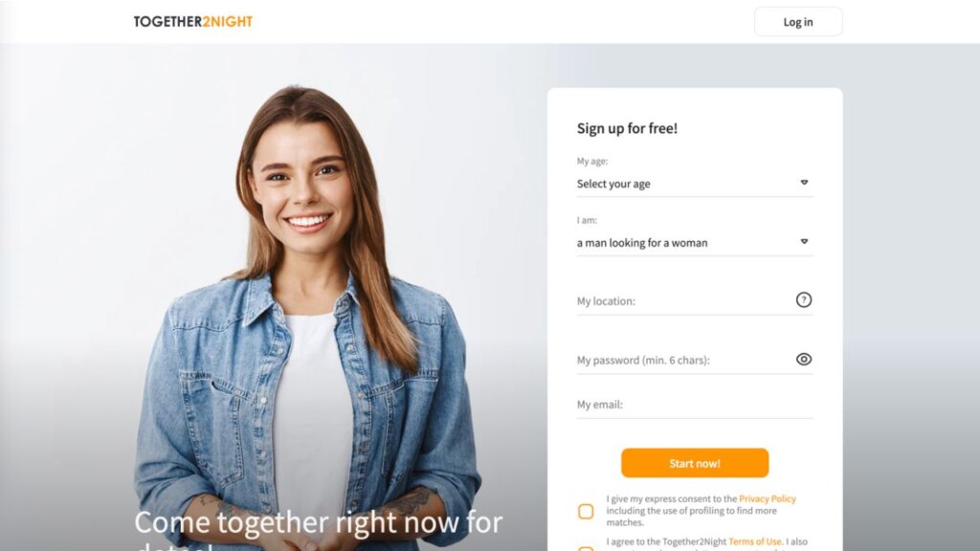This screenshot has height=551, width=980.
Task: Tick the Terms of Use agreement checkbox
Action: tap(586, 548)
